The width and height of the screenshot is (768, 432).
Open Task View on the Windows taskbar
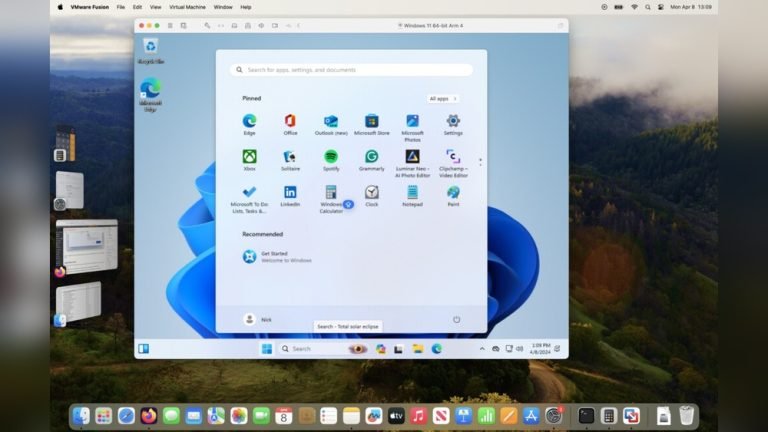[399, 349]
